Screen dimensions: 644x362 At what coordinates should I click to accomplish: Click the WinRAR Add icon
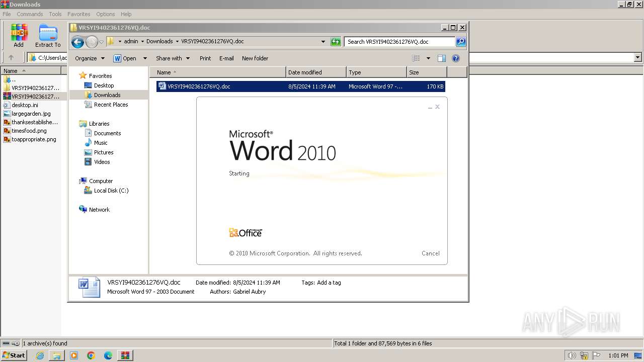19,36
